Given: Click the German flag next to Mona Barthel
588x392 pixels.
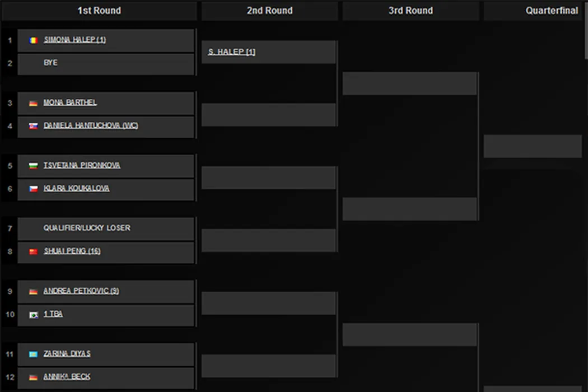Looking at the screenshot, I should coord(33,103).
